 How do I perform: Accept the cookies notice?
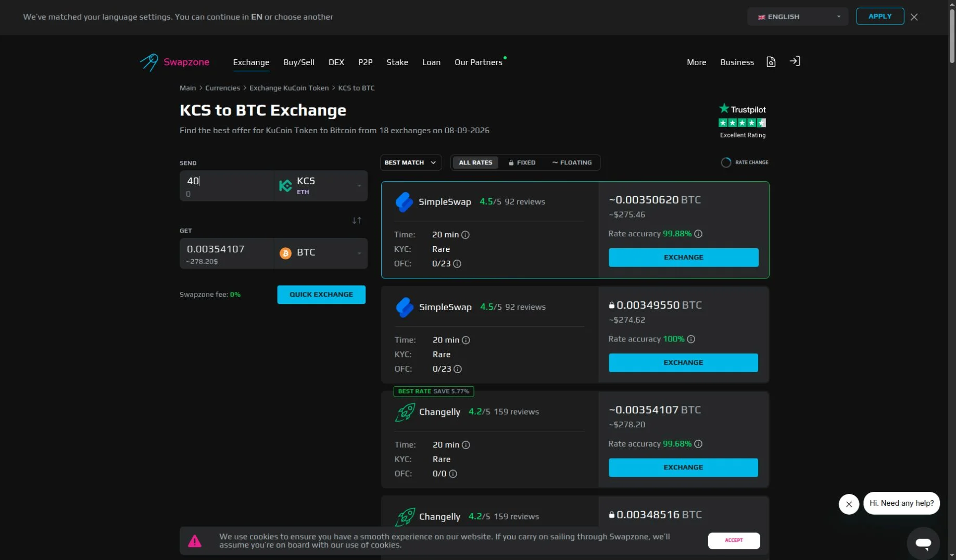734,541
